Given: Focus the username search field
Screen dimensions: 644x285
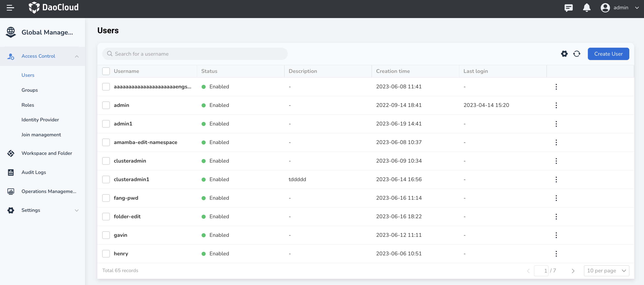Looking at the screenshot, I should 195,54.
